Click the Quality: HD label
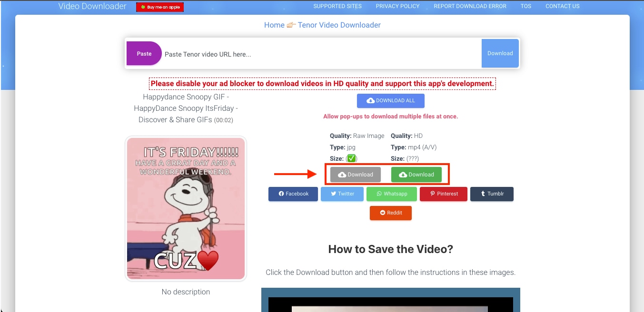 point(406,136)
